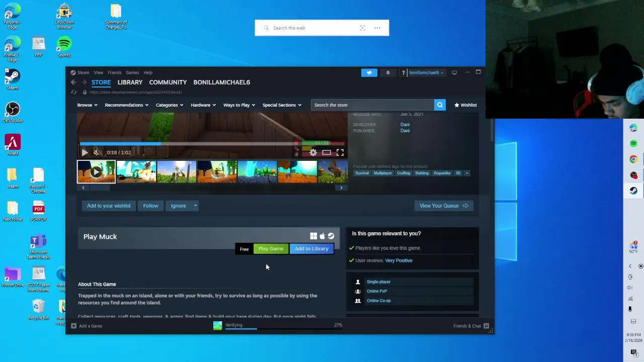Open the Crafting tag
The image size is (644, 362).
pyautogui.click(x=404, y=173)
